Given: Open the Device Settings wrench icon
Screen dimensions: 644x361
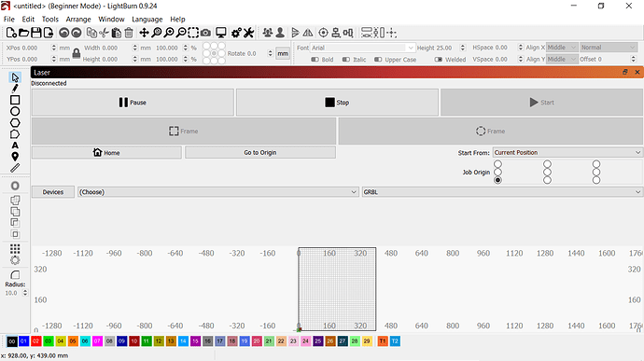Looking at the screenshot, I should pos(248,33).
